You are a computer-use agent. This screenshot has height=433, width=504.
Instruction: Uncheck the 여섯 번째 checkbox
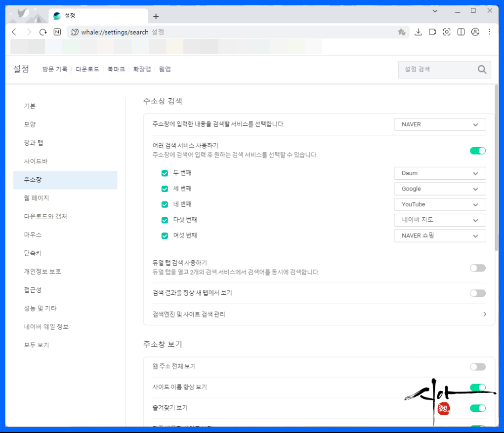tap(165, 236)
